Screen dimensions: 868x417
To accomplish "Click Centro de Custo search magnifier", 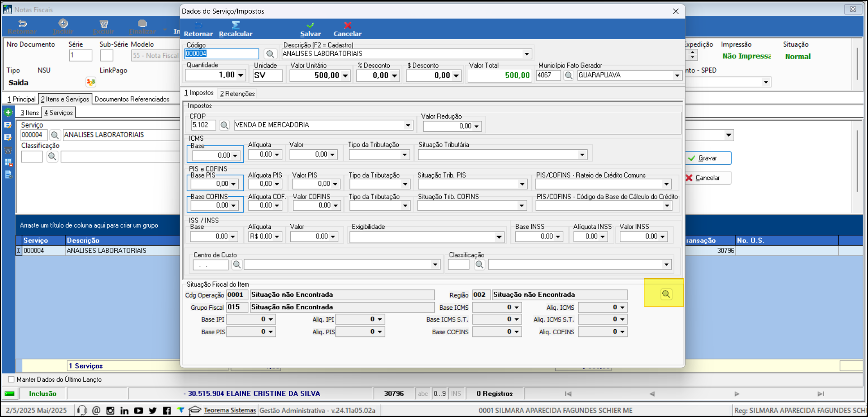I will pos(236,265).
